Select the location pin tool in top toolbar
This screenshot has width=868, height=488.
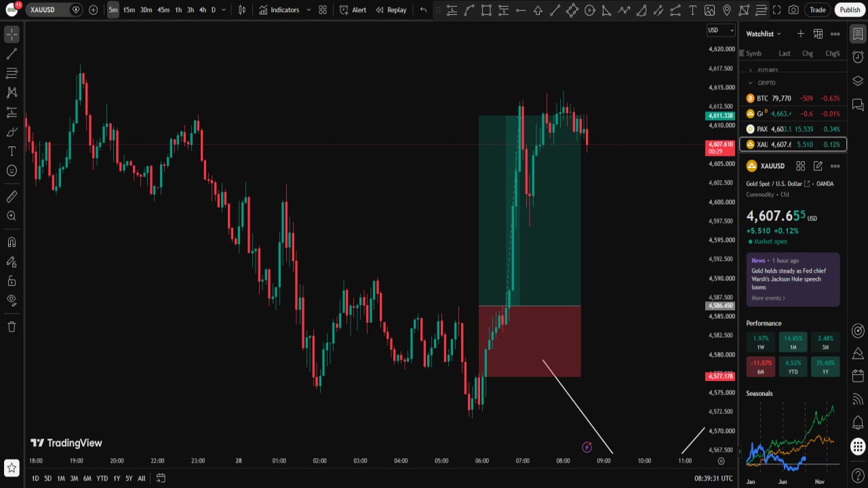point(727,10)
